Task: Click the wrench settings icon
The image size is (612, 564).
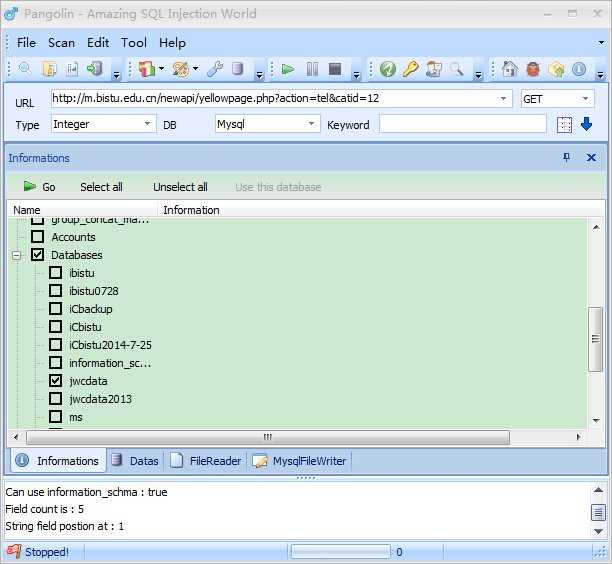Action: tap(215, 69)
